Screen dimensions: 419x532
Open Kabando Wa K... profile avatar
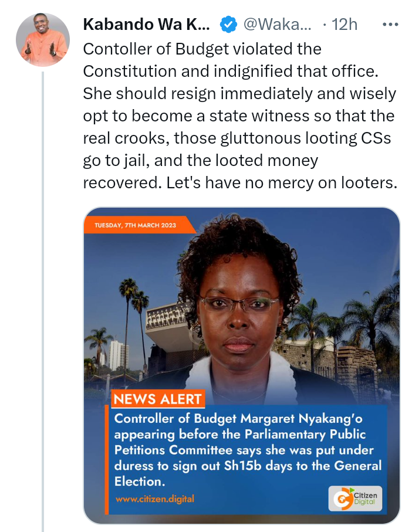pos(43,40)
